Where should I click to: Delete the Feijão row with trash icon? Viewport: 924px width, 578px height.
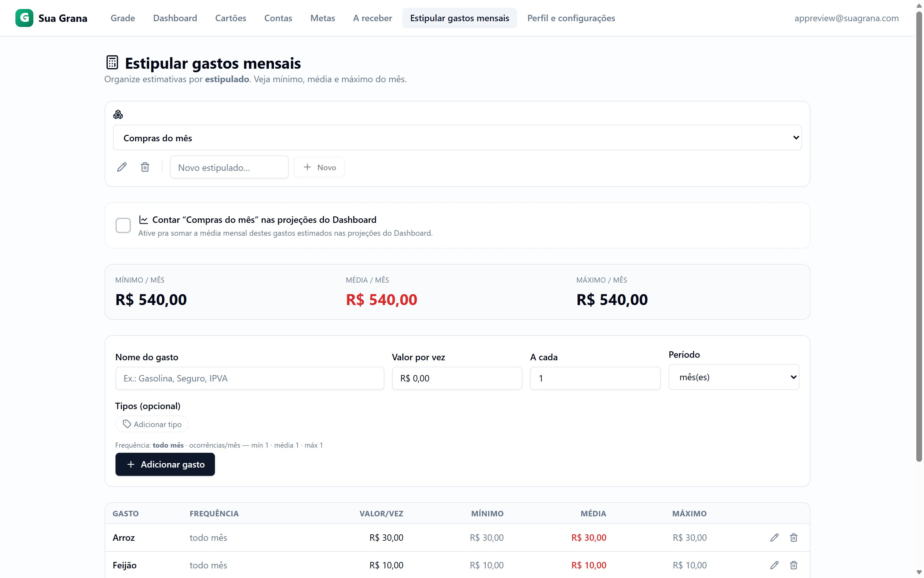coord(794,565)
